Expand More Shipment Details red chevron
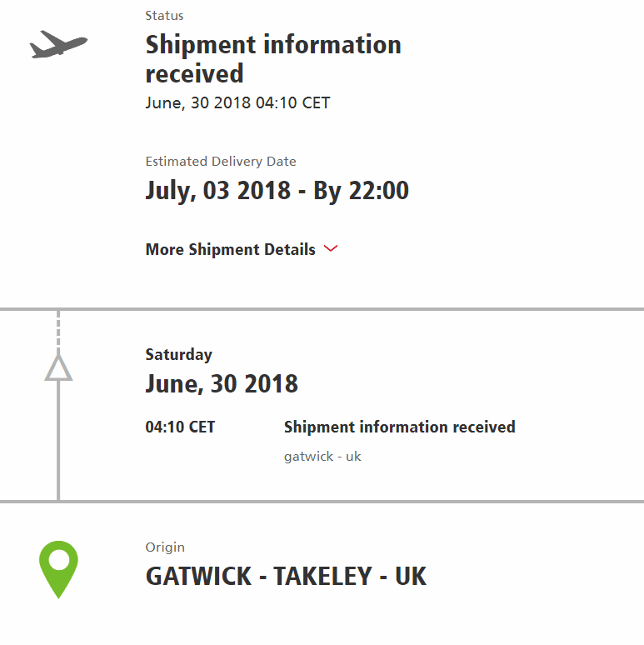This screenshot has height=645, width=644. [331, 248]
